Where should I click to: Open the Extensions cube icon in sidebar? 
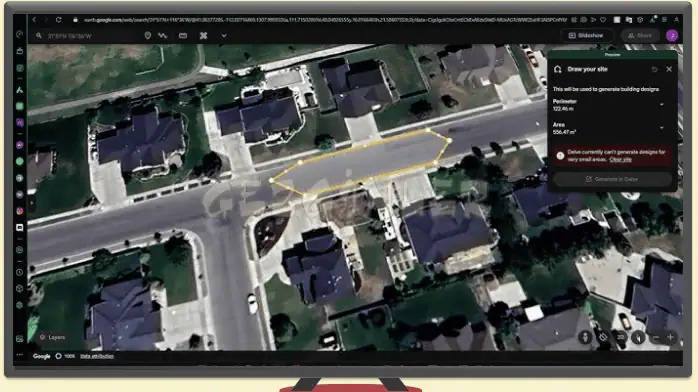tap(20, 289)
